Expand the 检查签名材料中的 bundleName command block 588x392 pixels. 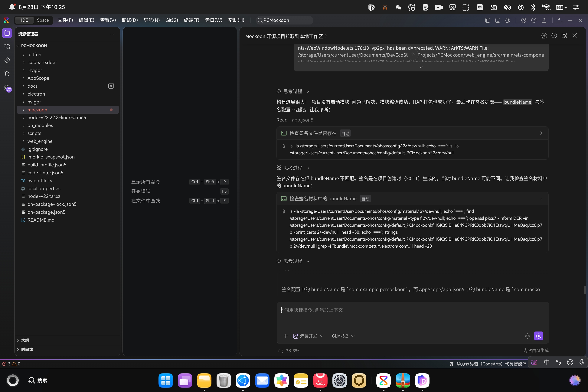[541, 199]
